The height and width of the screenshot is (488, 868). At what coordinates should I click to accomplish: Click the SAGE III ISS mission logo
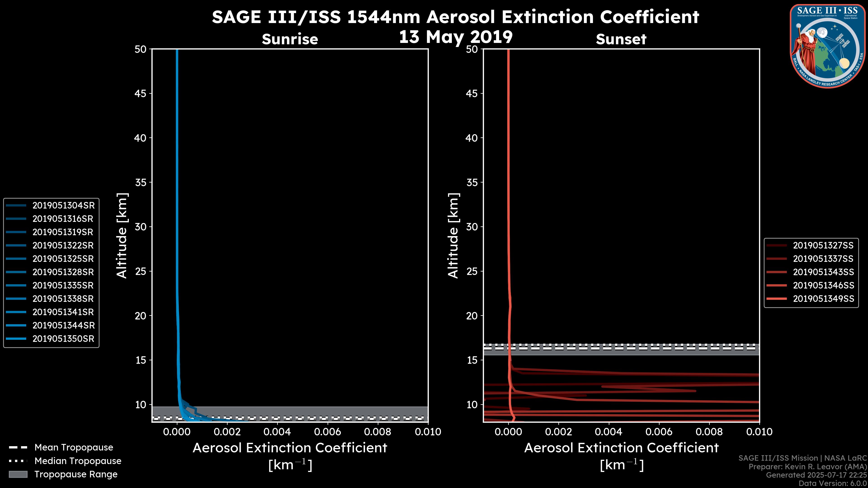[828, 46]
